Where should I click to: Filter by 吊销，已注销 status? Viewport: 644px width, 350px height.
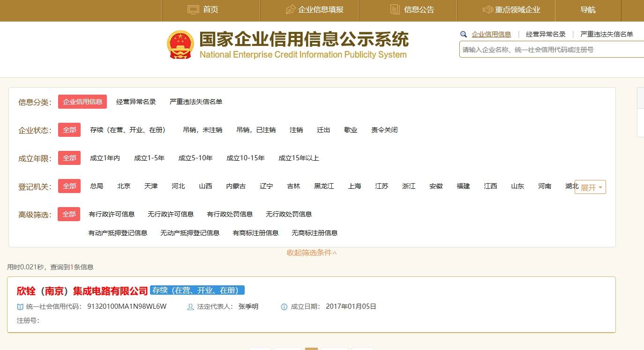(256, 130)
